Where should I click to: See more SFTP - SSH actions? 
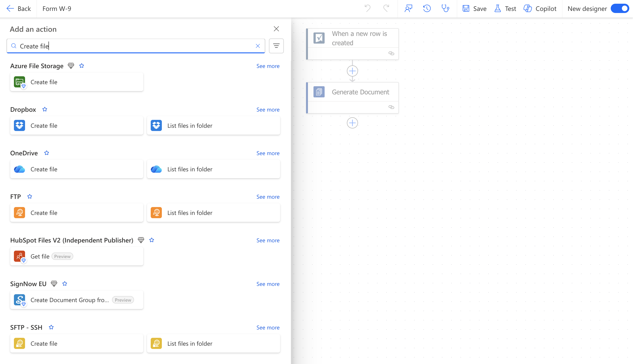pos(268,328)
